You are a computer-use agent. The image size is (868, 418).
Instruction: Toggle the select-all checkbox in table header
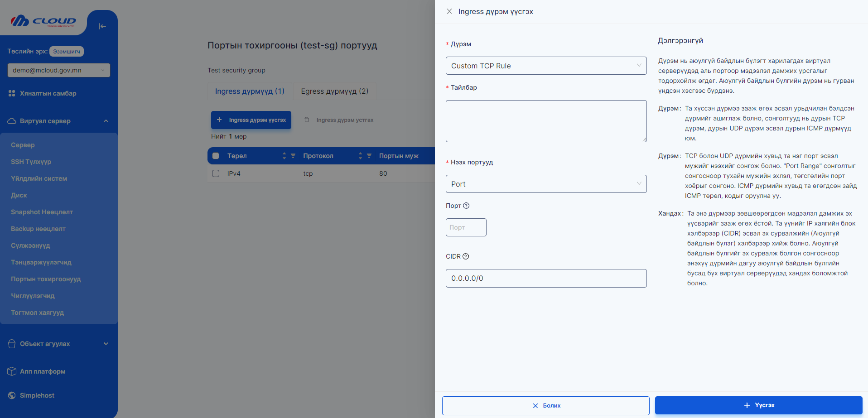(x=216, y=156)
